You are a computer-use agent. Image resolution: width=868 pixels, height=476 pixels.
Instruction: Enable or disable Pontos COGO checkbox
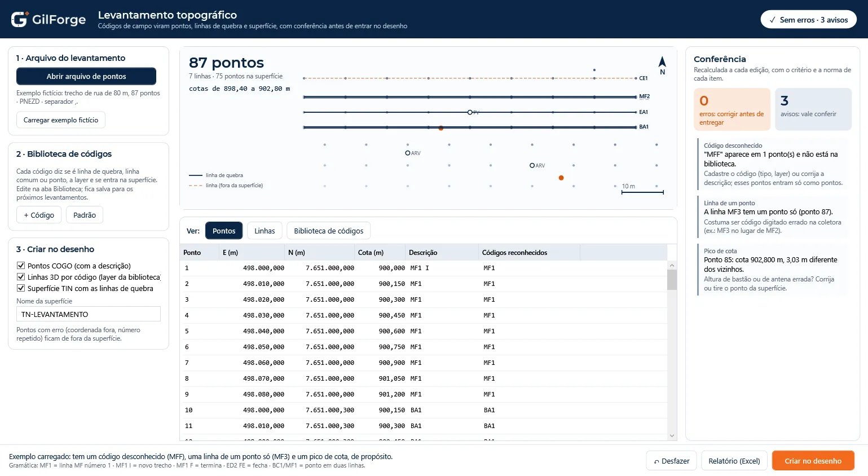[x=21, y=266]
